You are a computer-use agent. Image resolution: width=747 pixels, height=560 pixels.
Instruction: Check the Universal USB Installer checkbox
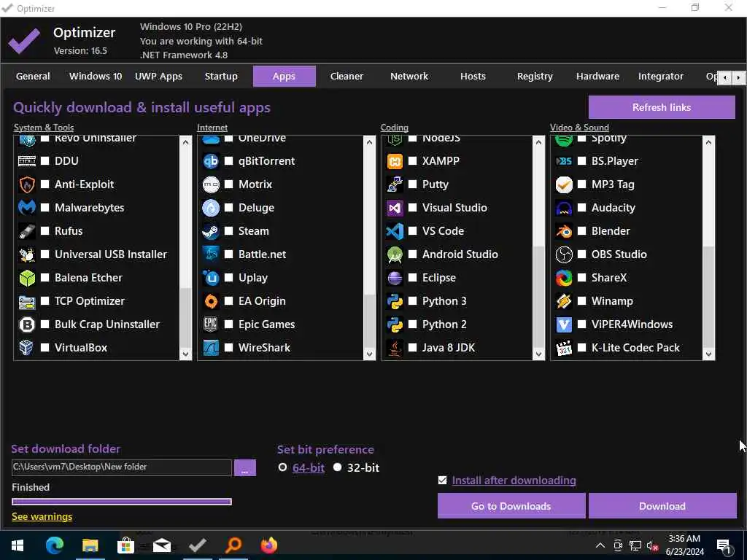point(44,254)
